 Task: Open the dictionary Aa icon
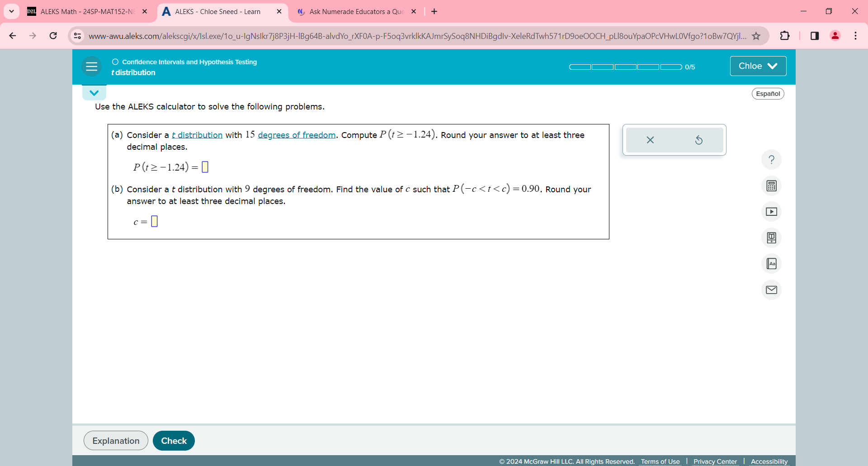point(771,264)
